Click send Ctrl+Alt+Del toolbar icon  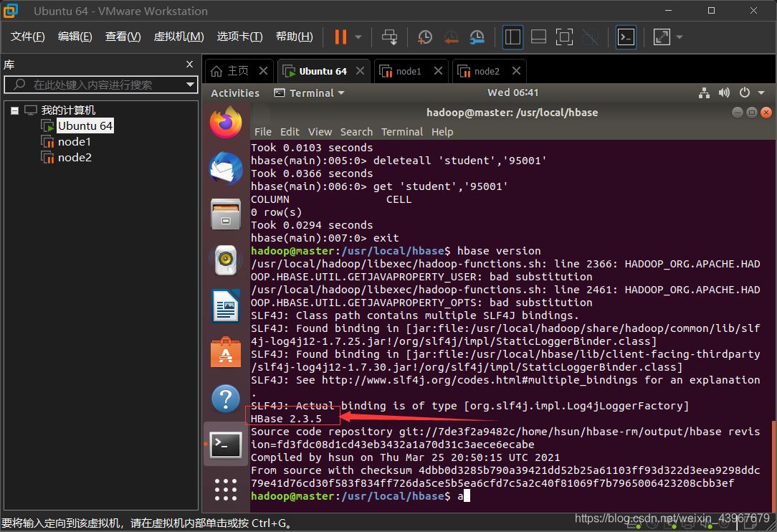[x=389, y=37]
